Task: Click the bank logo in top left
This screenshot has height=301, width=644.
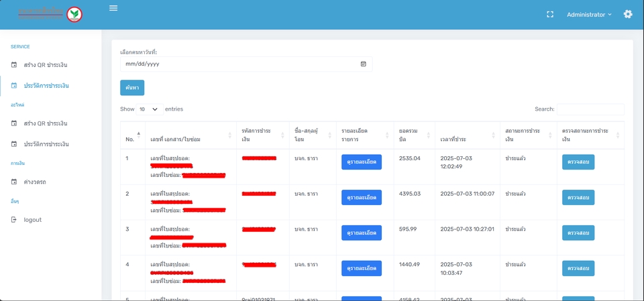Action: [x=50, y=14]
